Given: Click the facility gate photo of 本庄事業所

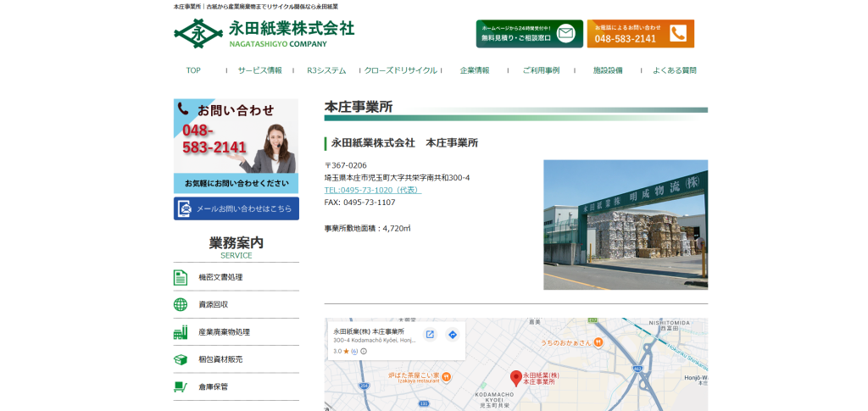Looking at the screenshot, I should pyautogui.click(x=626, y=225).
